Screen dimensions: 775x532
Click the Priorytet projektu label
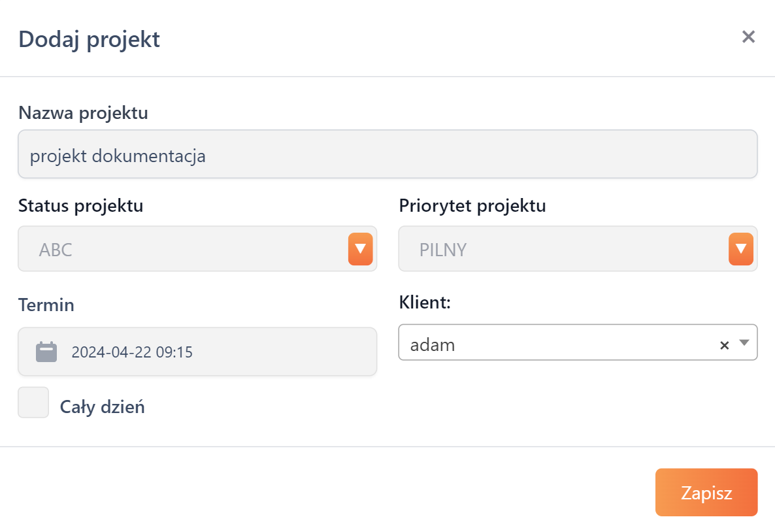[472, 206]
